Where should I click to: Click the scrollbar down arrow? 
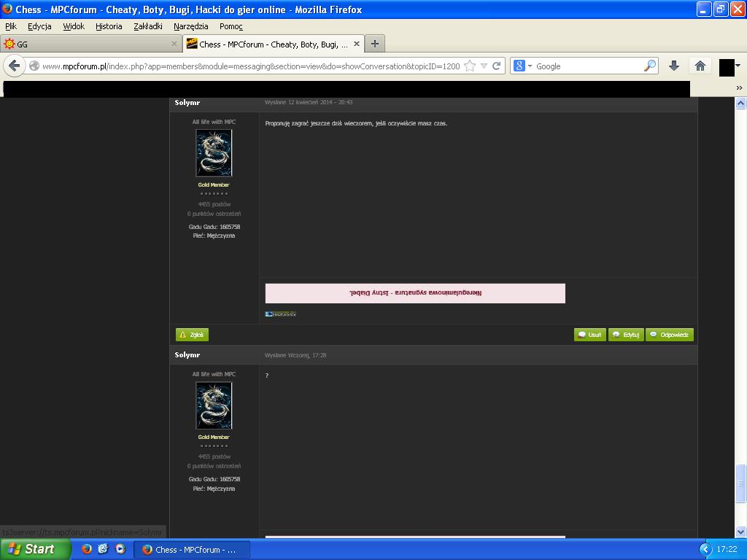[x=740, y=532]
